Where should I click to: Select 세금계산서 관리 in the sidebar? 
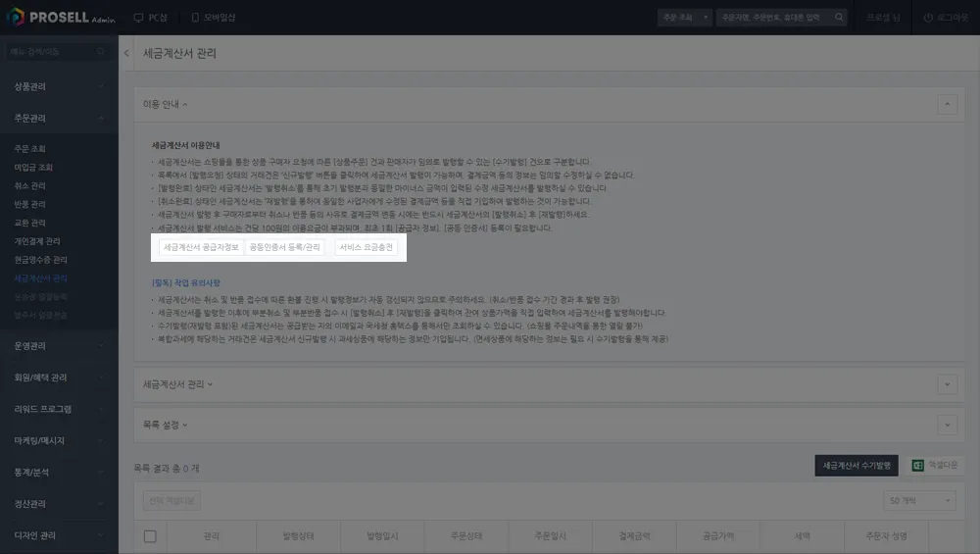click(40, 278)
